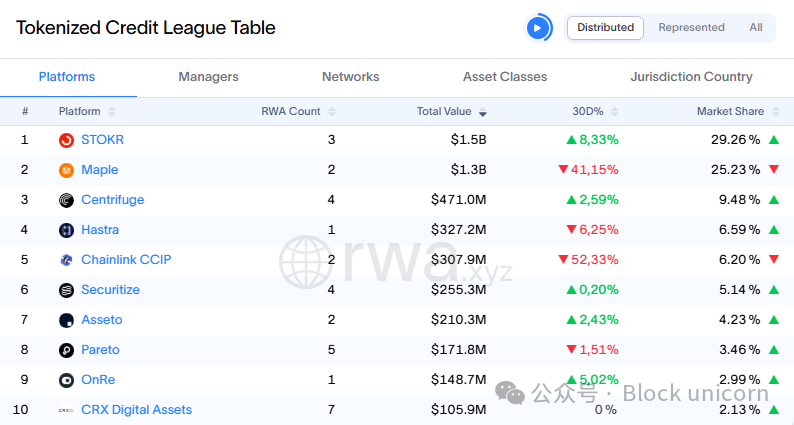Switch to the Represented view toggle
Viewport: 794px width, 425px height.
click(x=691, y=28)
